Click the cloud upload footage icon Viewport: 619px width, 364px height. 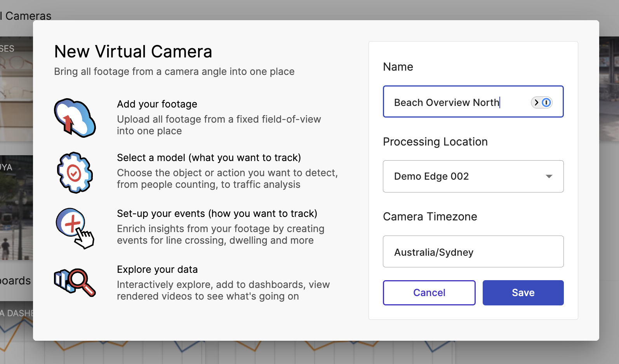point(75,118)
